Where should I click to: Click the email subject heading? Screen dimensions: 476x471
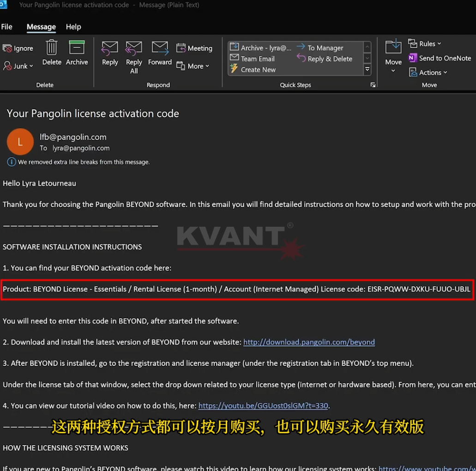93,113
